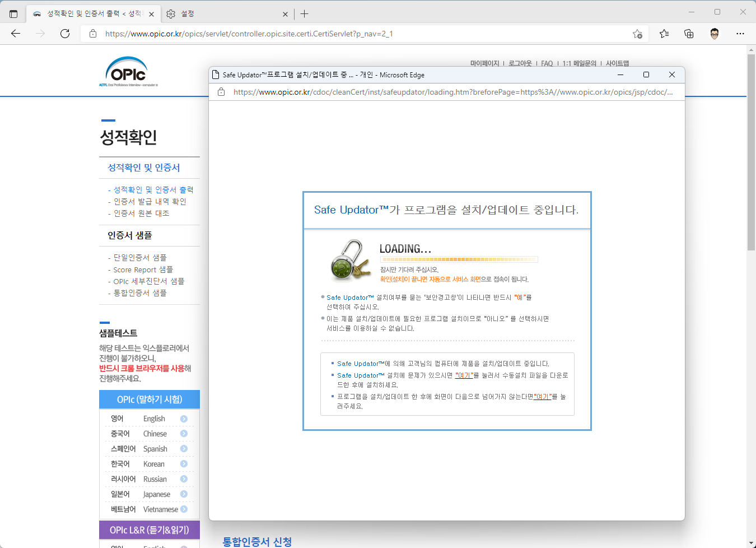Viewport: 756px width, 548px height.
Task: Go back with the browser back arrow
Action: [x=16, y=34]
